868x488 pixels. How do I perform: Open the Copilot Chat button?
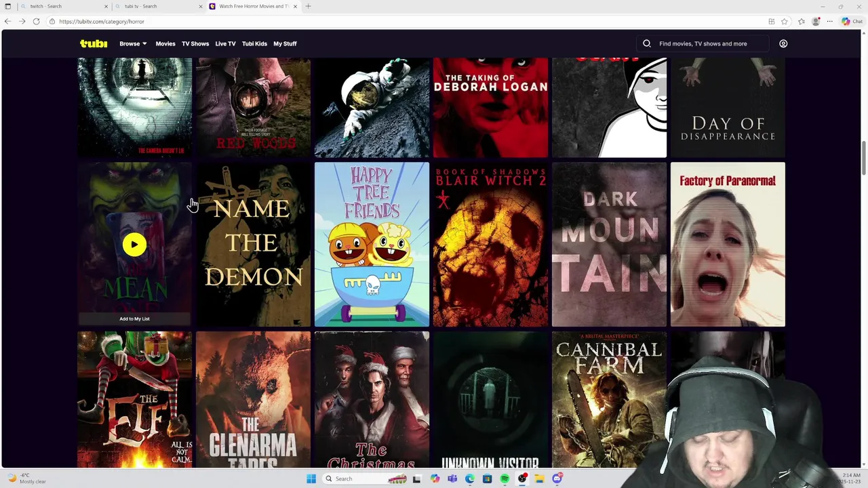click(x=852, y=22)
